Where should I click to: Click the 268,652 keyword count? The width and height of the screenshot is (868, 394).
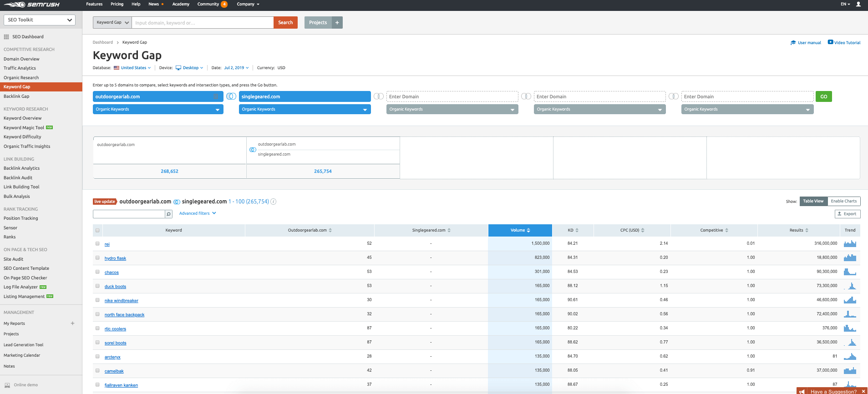[x=169, y=172]
